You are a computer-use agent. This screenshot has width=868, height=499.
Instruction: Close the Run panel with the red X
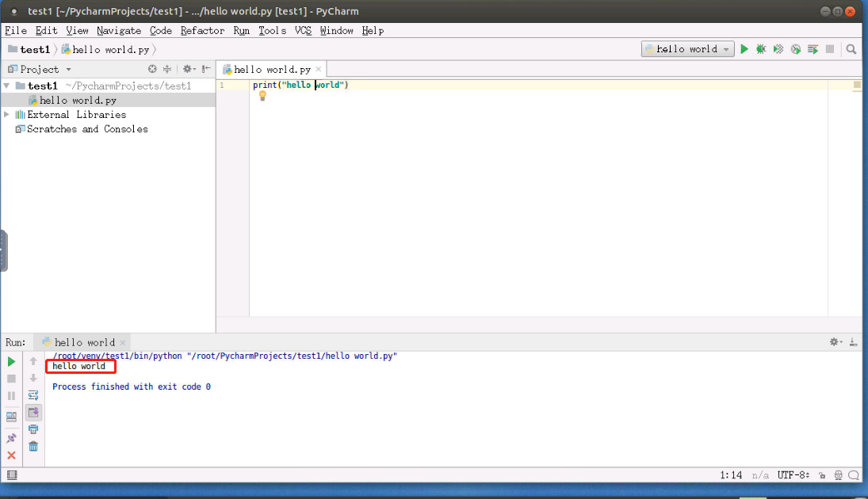(11, 455)
